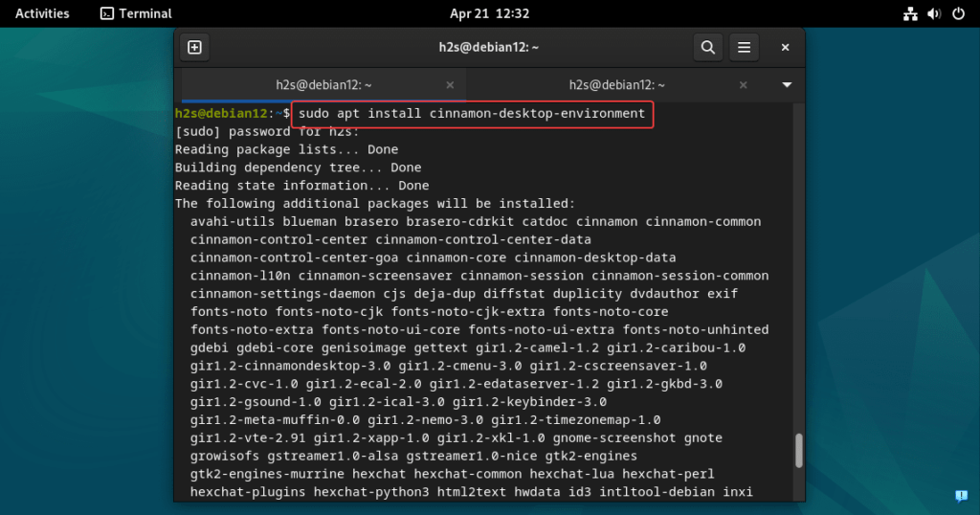
Task: Click the 'cinnamon-screensaver' package name
Action: tap(375, 277)
